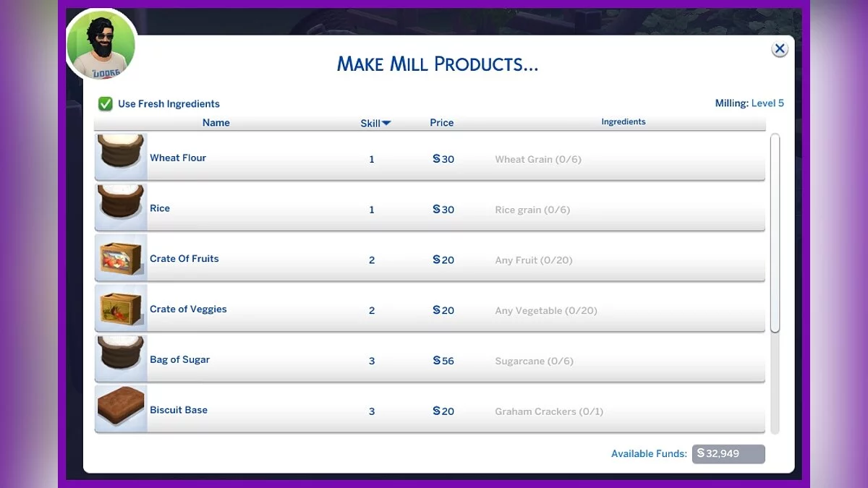Click the Bag of Sugar icon
The width and height of the screenshot is (868, 488).
click(121, 359)
